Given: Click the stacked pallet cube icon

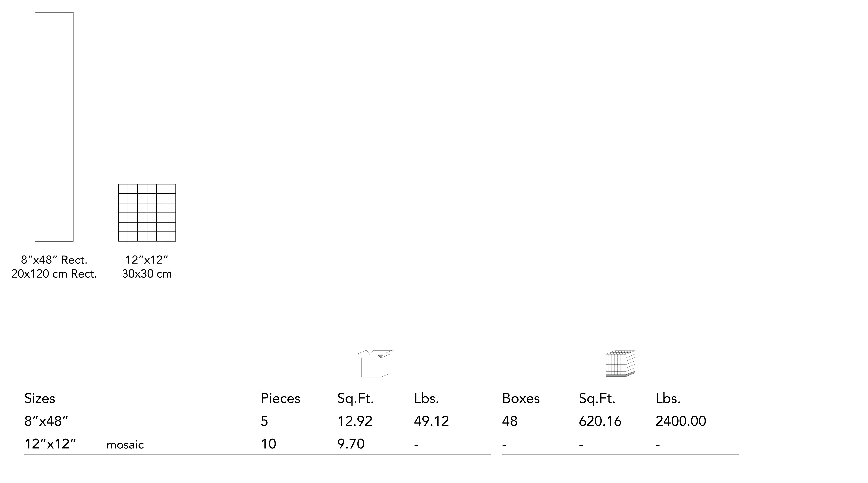Looking at the screenshot, I should 620,364.
